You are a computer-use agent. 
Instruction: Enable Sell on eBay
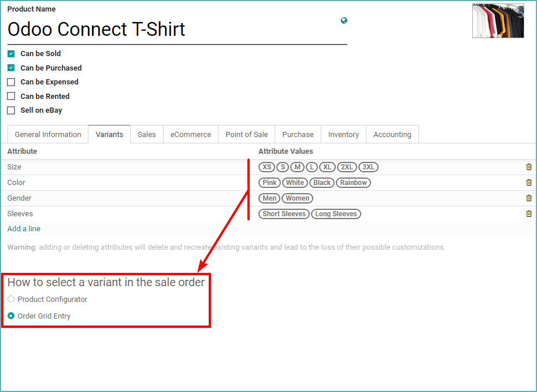pos(10,110)
